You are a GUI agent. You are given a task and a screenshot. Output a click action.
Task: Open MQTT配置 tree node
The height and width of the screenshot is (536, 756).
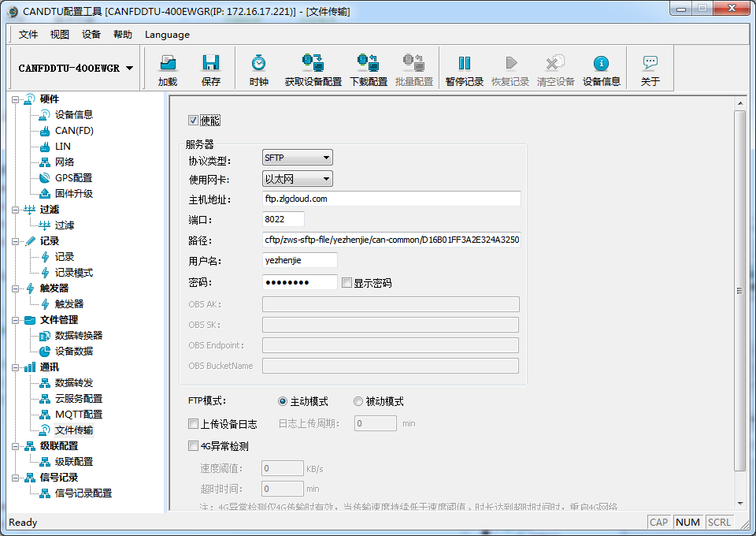(x=79, y=415)
